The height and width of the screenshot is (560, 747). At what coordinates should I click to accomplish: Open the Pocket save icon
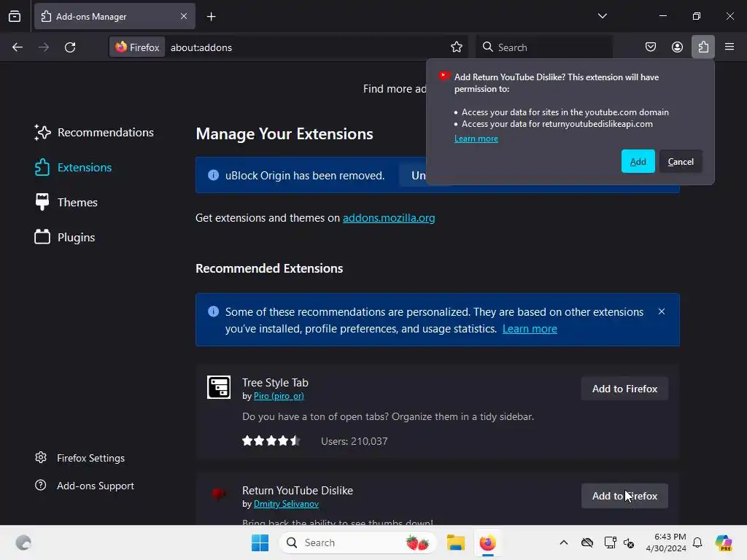(650, 47)
